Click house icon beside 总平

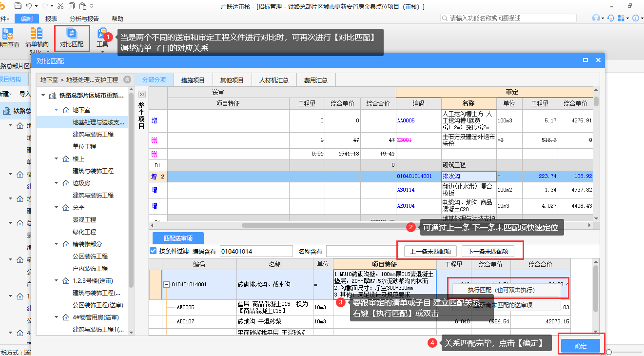(65, 208)
